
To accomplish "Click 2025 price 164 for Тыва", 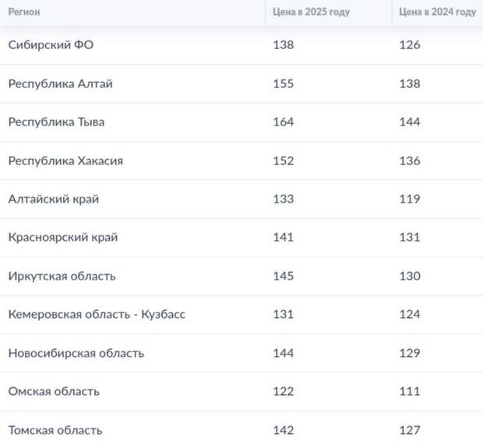I will pos(284,122).
